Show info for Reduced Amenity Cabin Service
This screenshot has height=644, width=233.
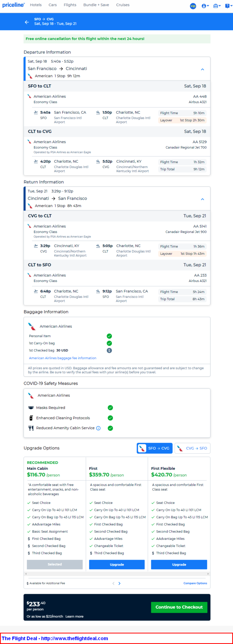tap(98, 428)
